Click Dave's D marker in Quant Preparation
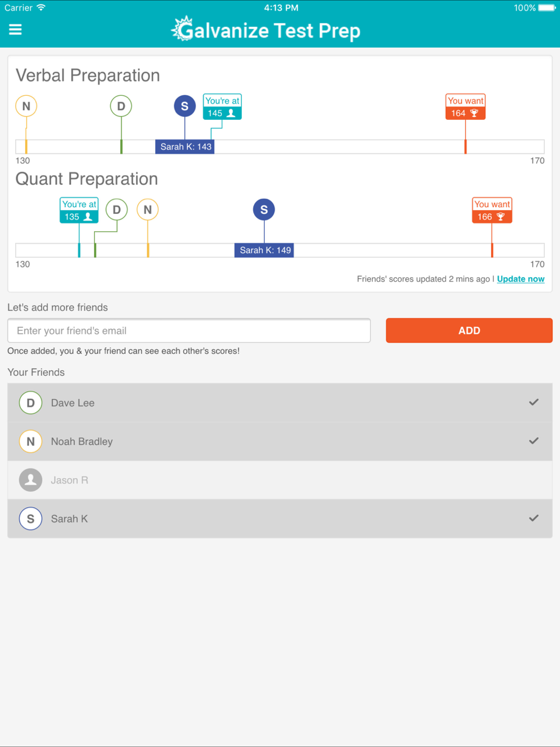 [x=116, y=209]
